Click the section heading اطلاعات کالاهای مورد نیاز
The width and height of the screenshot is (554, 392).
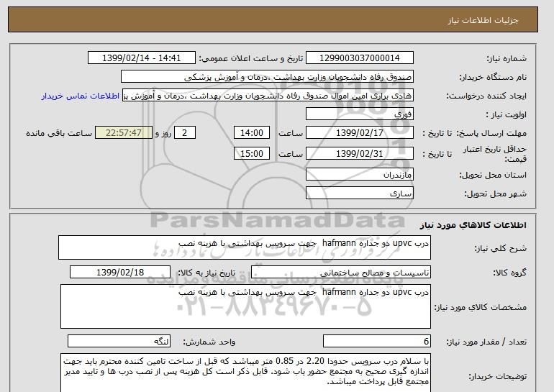[473, 225]
